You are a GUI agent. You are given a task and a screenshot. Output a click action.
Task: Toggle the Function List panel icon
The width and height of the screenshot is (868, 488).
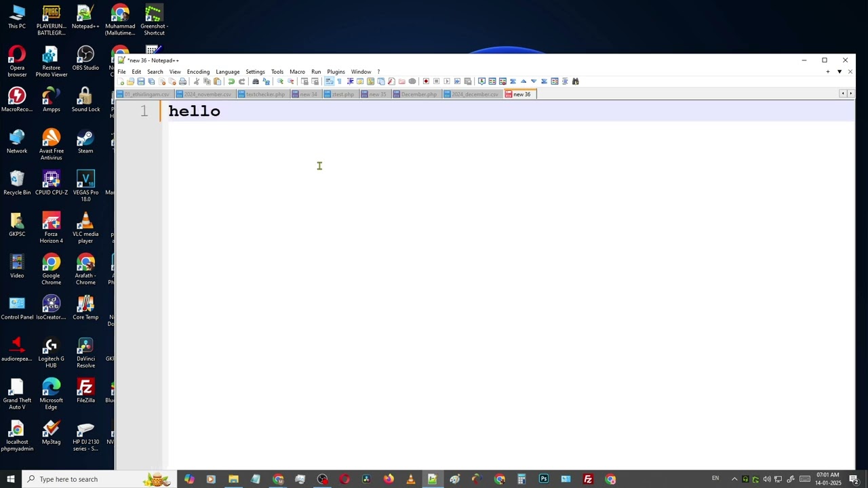click(391, 81)
